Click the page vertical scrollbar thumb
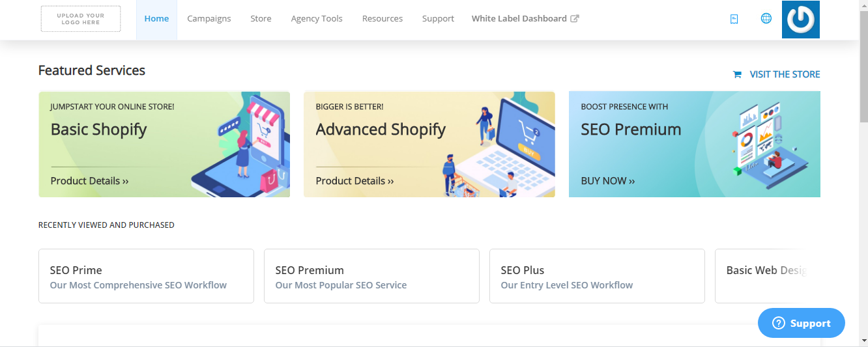The image size is (868, 347). [863, 66]
